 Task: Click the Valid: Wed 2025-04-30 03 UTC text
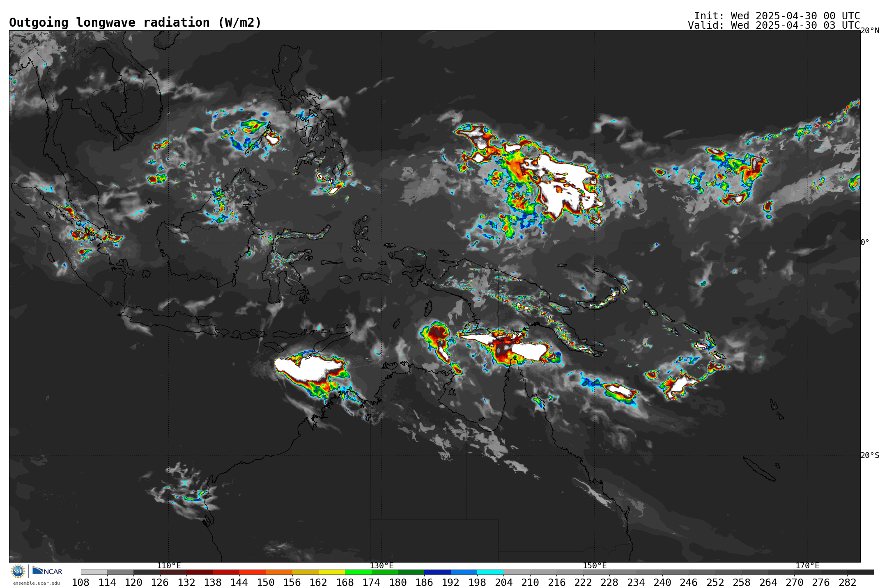click(774, 25)
